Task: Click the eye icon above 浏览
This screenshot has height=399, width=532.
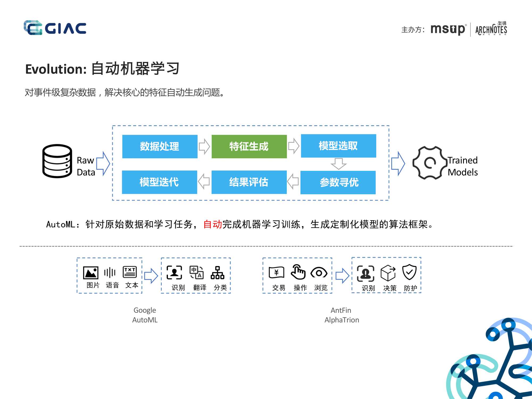Action: click(319, 273)
